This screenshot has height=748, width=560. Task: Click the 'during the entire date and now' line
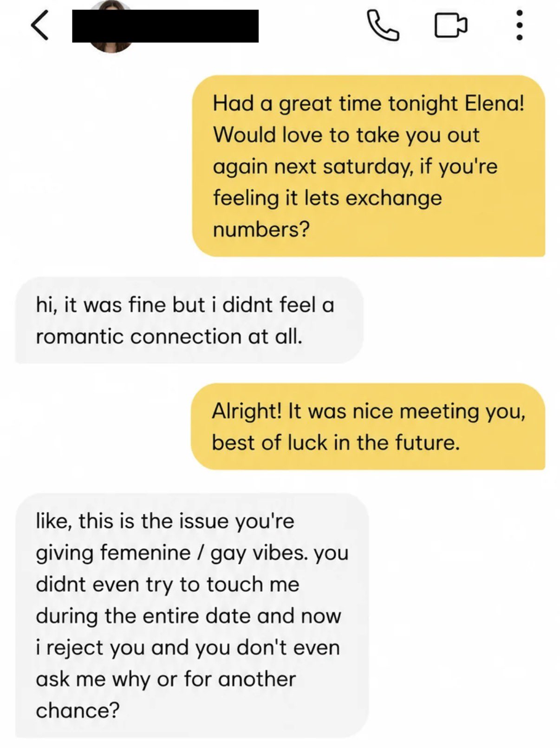(x=189, y=616)
